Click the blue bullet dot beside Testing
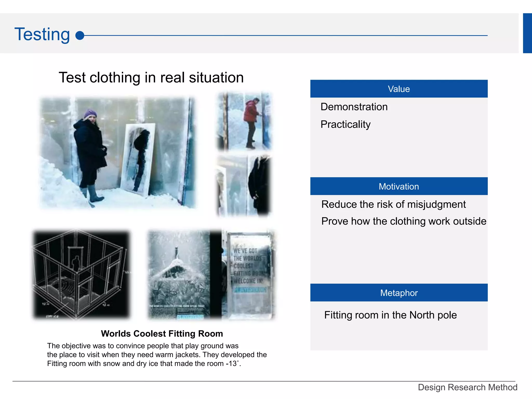This screenshot has width=532, height=399. pyautogui.click(x=80, y=36)
